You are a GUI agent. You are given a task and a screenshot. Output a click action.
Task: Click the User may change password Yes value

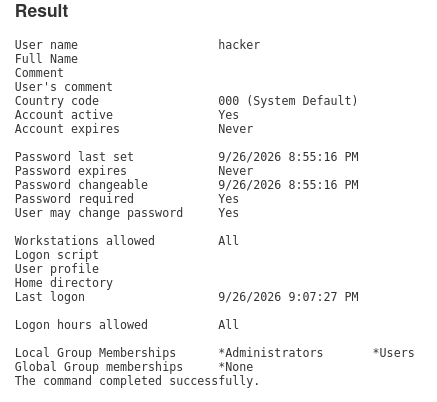[x=229, y=213]
